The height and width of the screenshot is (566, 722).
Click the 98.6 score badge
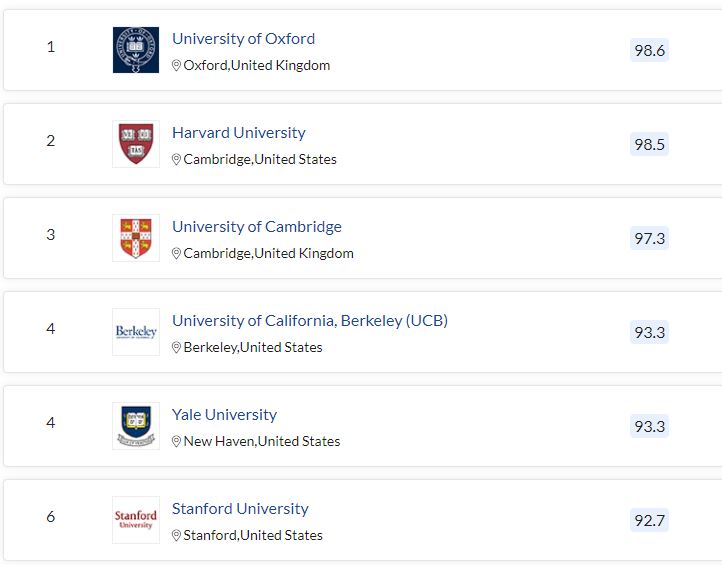click(x=649, y=50)
